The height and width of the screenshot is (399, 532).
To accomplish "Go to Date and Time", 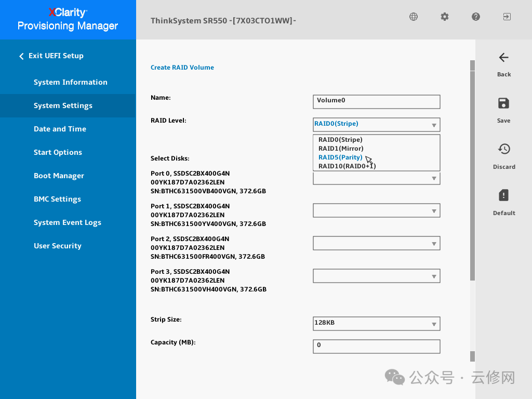I will 60,129.
